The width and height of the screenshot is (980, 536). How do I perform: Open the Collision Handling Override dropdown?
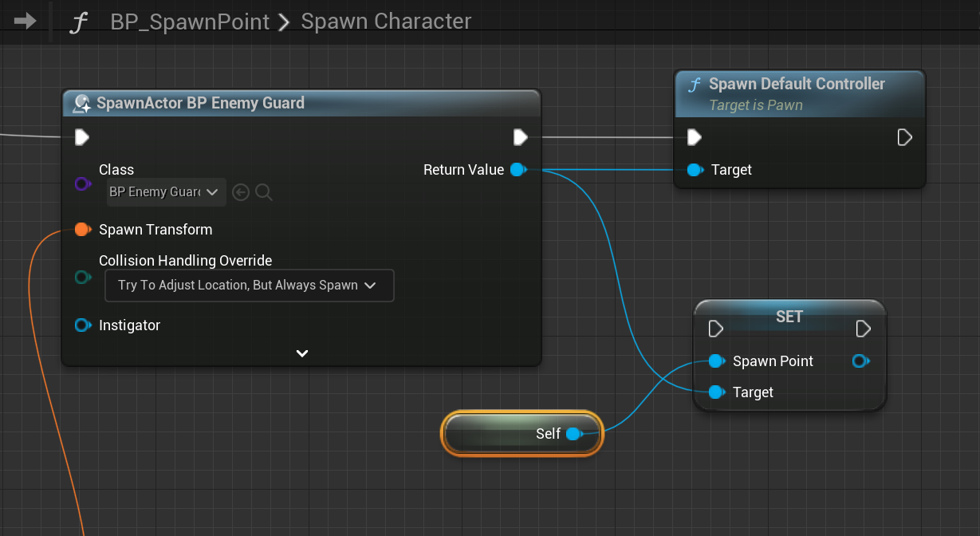point(249,286)
